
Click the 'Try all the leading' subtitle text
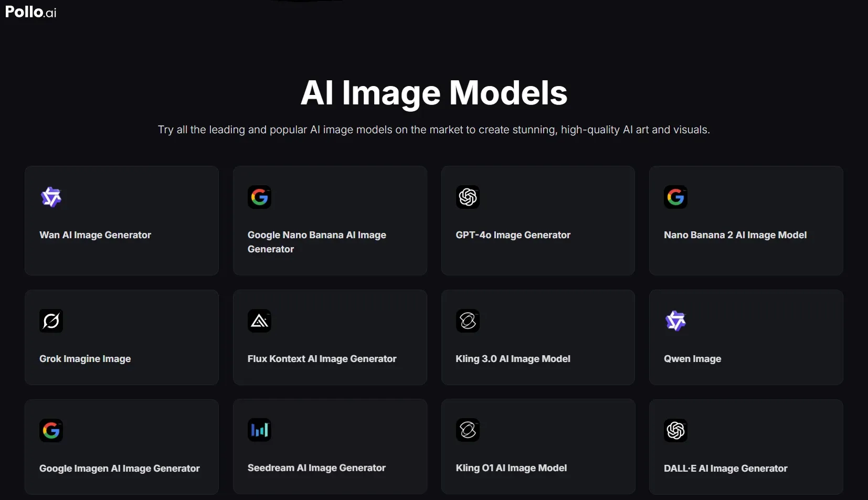(434, 130)
